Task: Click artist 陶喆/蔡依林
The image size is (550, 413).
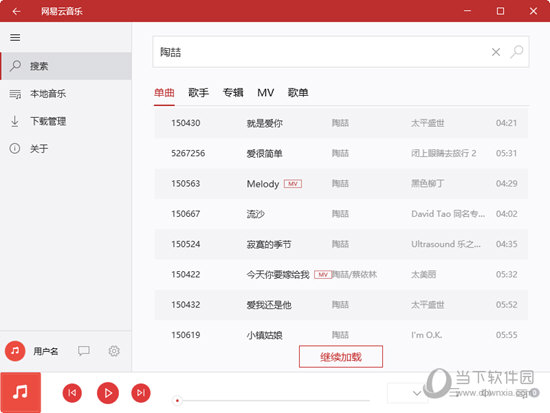Action: click(354, 274)
